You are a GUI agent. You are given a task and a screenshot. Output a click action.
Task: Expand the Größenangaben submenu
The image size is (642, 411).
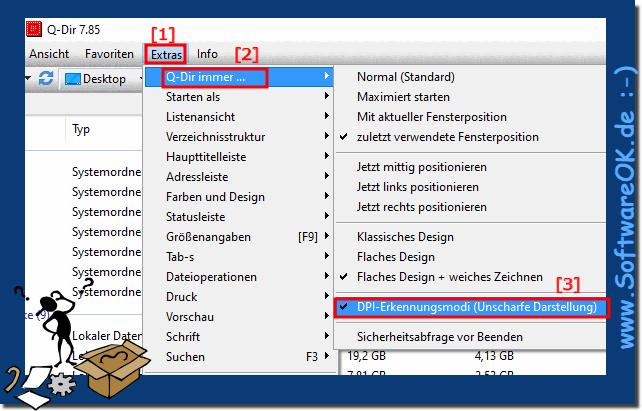[x=239, y=237]
